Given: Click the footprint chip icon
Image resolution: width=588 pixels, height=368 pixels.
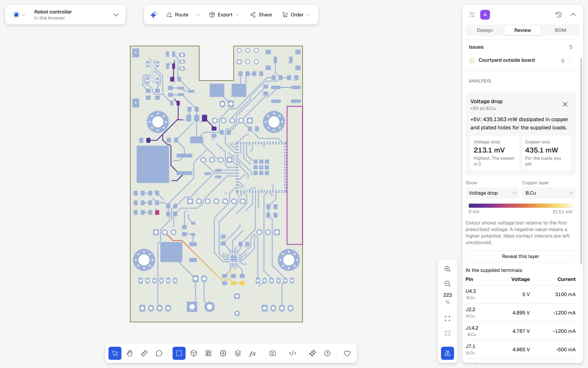Looking at the screenshot, I should [223, 353].
